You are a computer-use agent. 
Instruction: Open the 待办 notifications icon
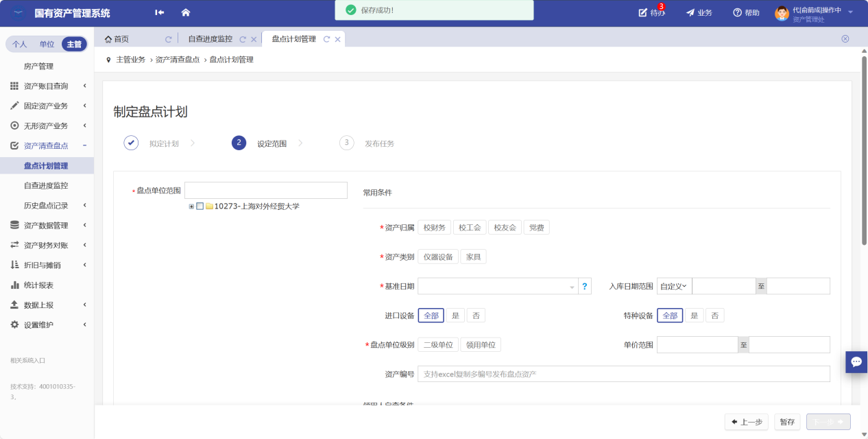click(x=643, y=12)
